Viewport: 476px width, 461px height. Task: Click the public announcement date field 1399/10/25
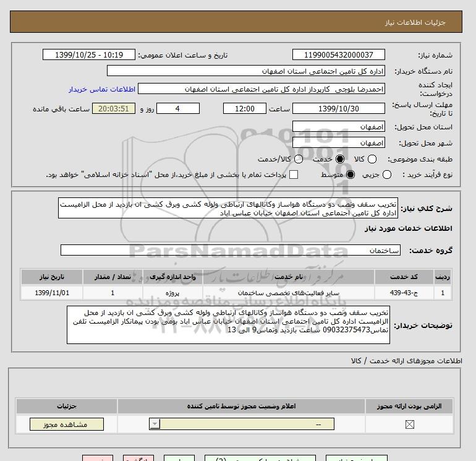[88, 54]
